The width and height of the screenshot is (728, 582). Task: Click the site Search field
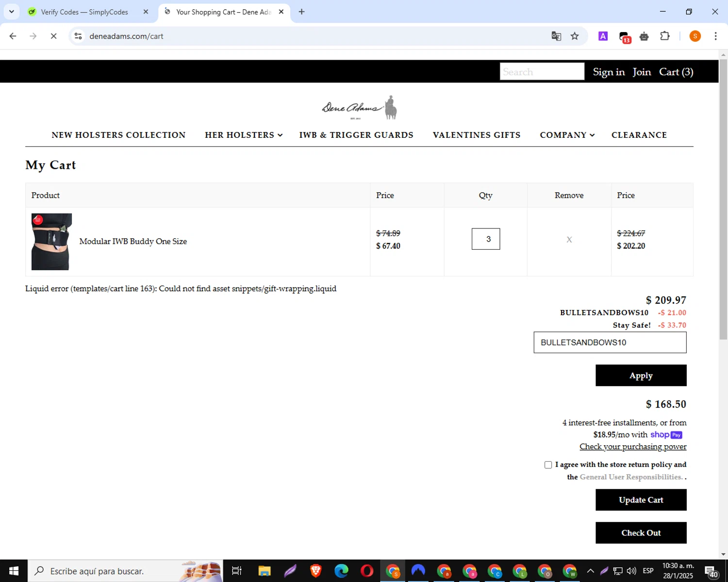[542, 71]
